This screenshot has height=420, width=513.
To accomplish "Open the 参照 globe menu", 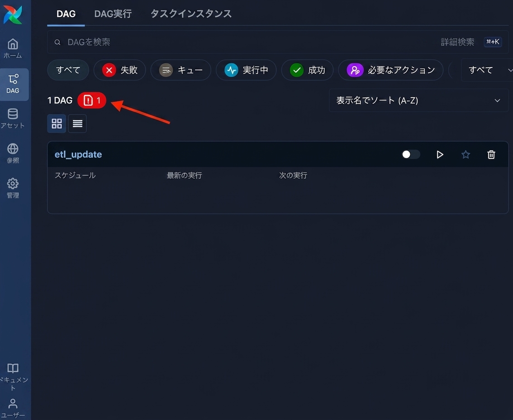I will (x=13, y=153).
